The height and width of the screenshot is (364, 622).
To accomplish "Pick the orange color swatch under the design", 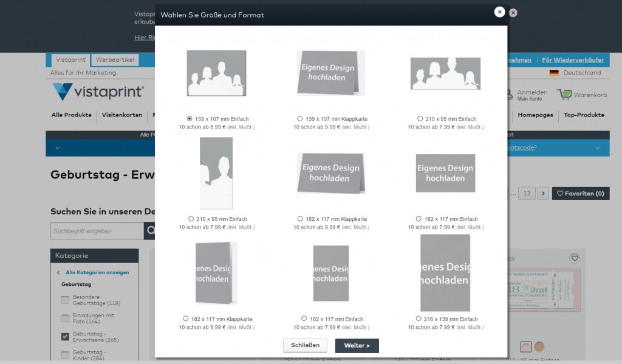I will pyautogui.click(x=539, y=346).
